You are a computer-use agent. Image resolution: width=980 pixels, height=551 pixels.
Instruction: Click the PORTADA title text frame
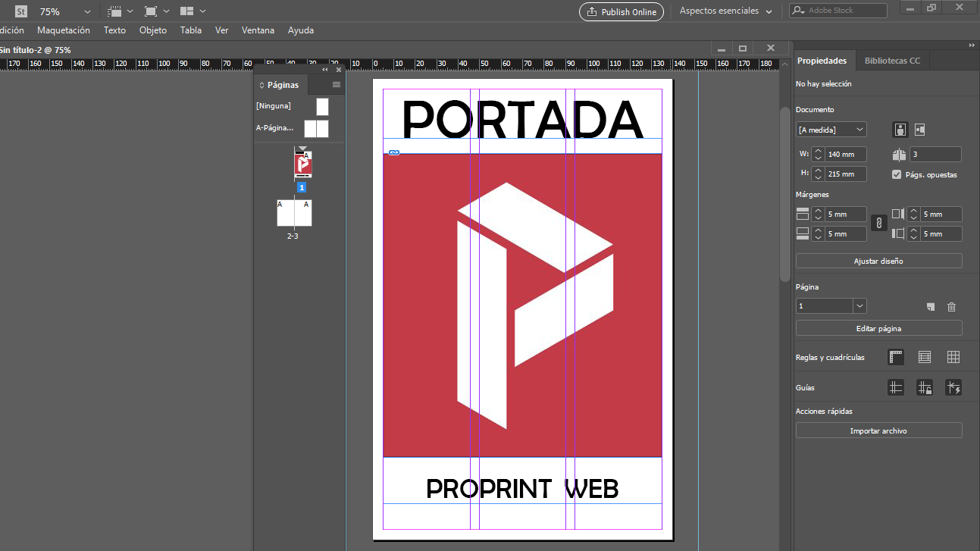(522, 119)
